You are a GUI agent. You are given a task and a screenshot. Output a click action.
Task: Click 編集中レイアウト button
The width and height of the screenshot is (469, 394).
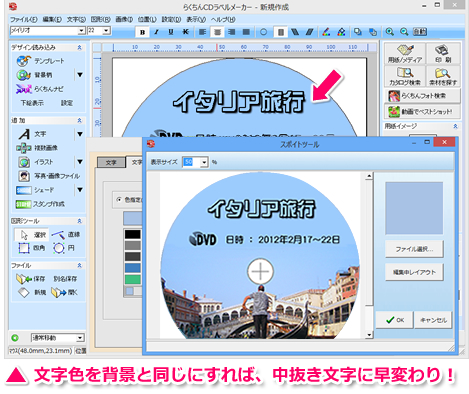tap(414, 272)
